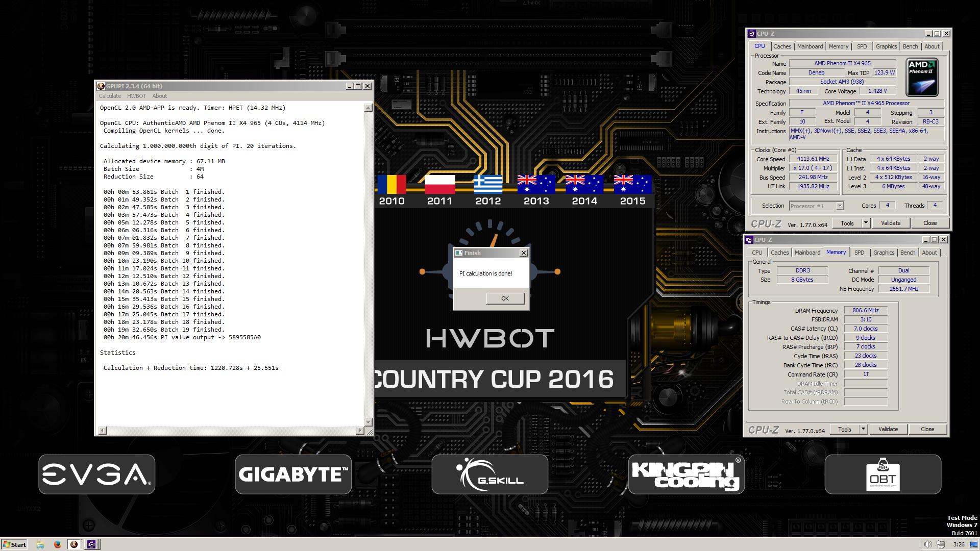Click Validate in upper CPU-Z window
980x551 pixels.
(891, 223)
